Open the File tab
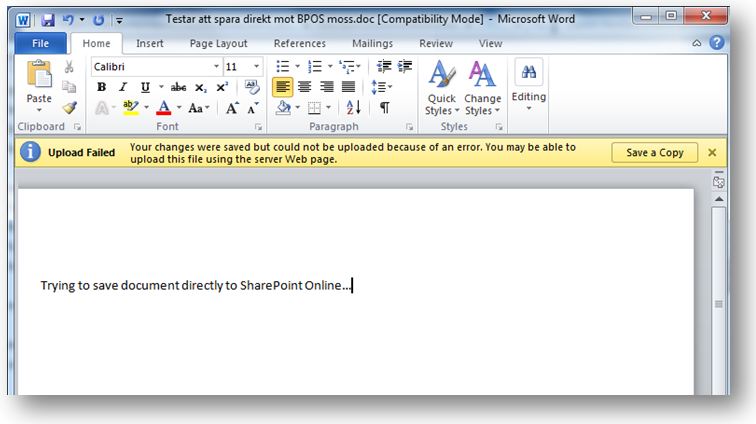 [40, 43]
